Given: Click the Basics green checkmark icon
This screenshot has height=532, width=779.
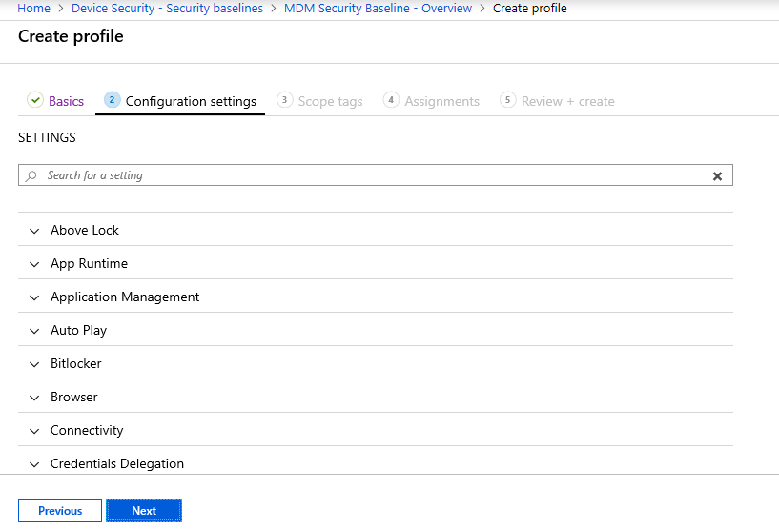Looking at the screenshot, I should click(35, 100).
